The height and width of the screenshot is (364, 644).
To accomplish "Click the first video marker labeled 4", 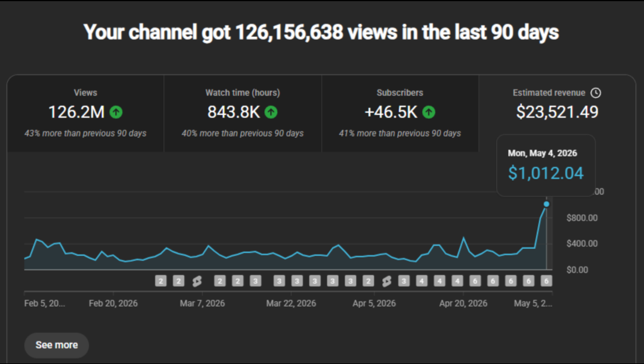I will click(422, 281).
